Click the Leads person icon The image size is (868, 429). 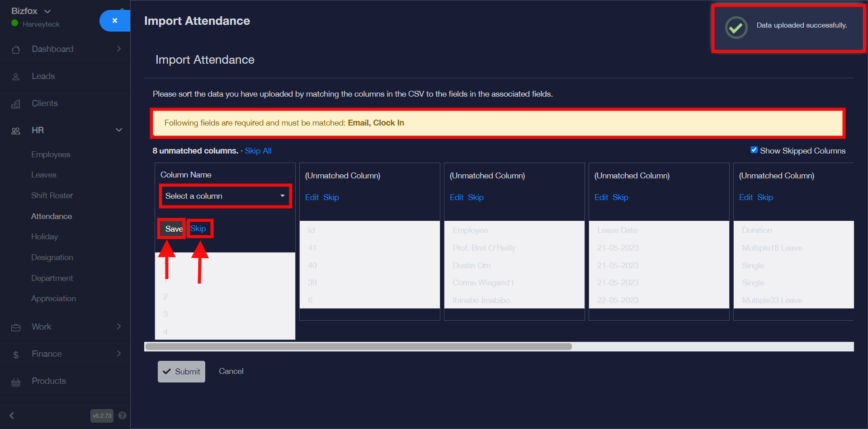(x=16, y=77)
